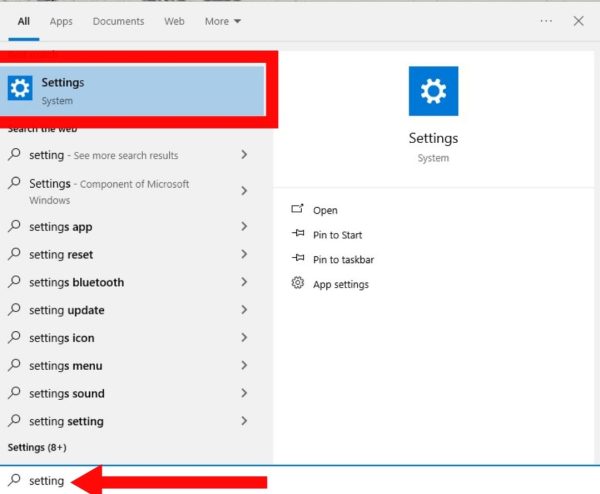
Task: Click the large Settings gear icon in preview pane
Action: 433,91
